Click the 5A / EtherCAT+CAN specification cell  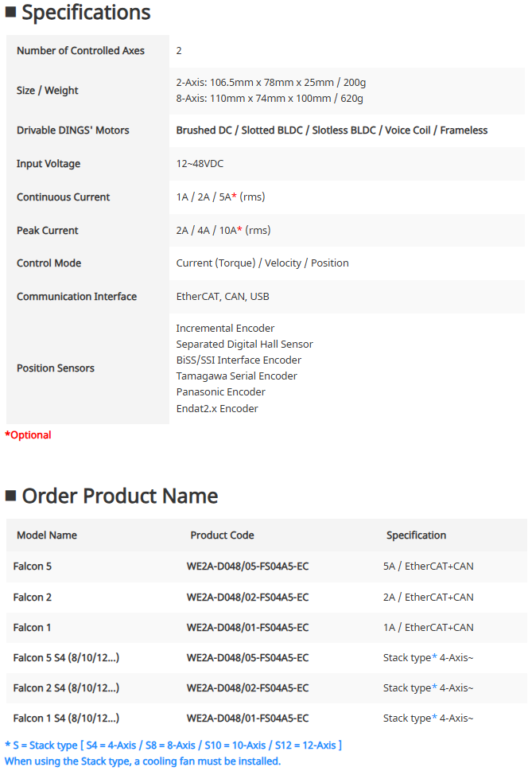point(428,567)
